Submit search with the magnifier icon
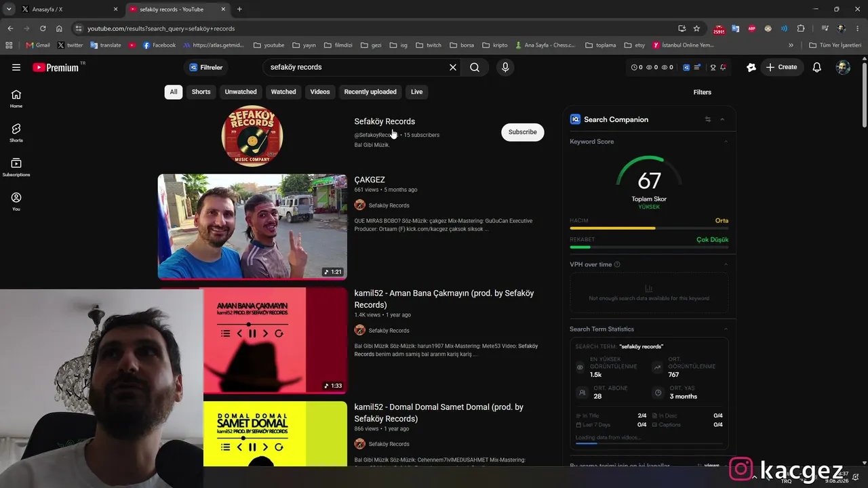Viewport: 868px width, 488px height. click(x=475, y=67)
